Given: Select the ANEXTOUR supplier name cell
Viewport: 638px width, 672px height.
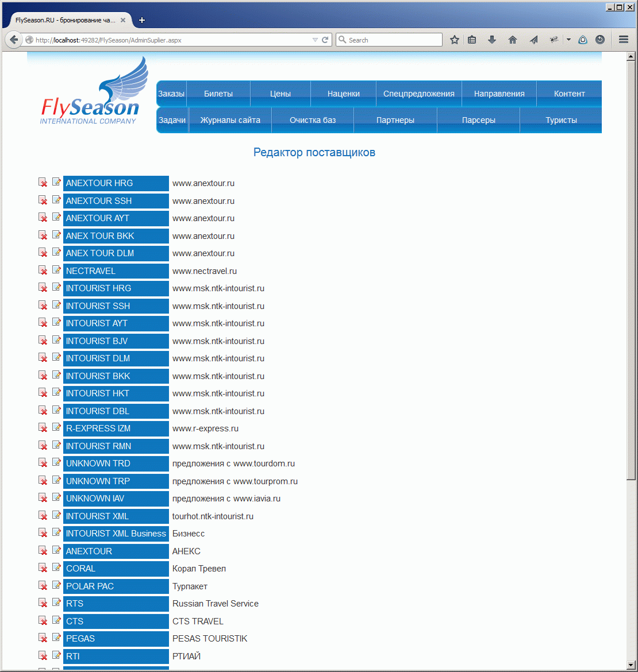Looking at the screenshot, I should [116, 551].
